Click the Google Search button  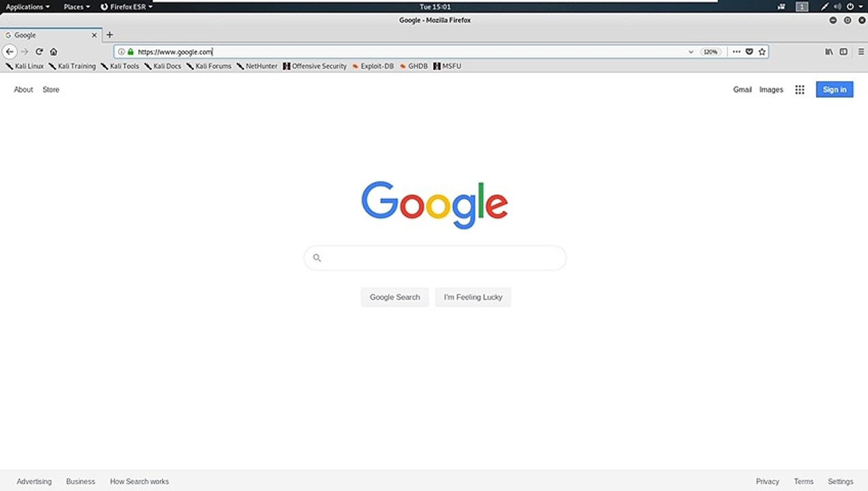click(394, 297)
